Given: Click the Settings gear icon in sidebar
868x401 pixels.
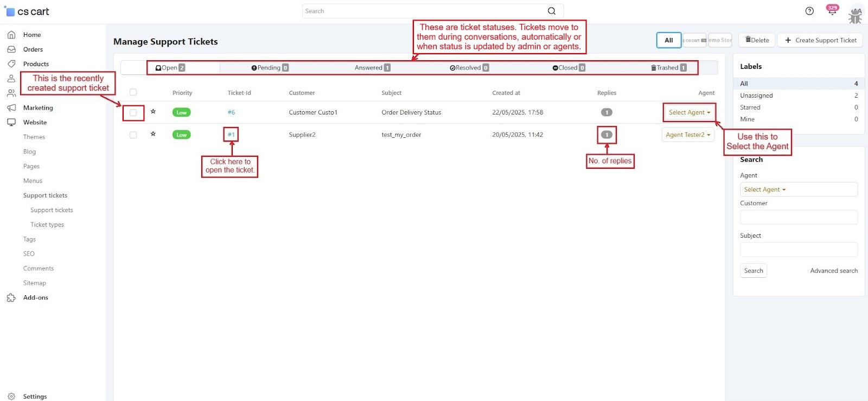Looking at the screenshot, I should [x=11, y=396].
